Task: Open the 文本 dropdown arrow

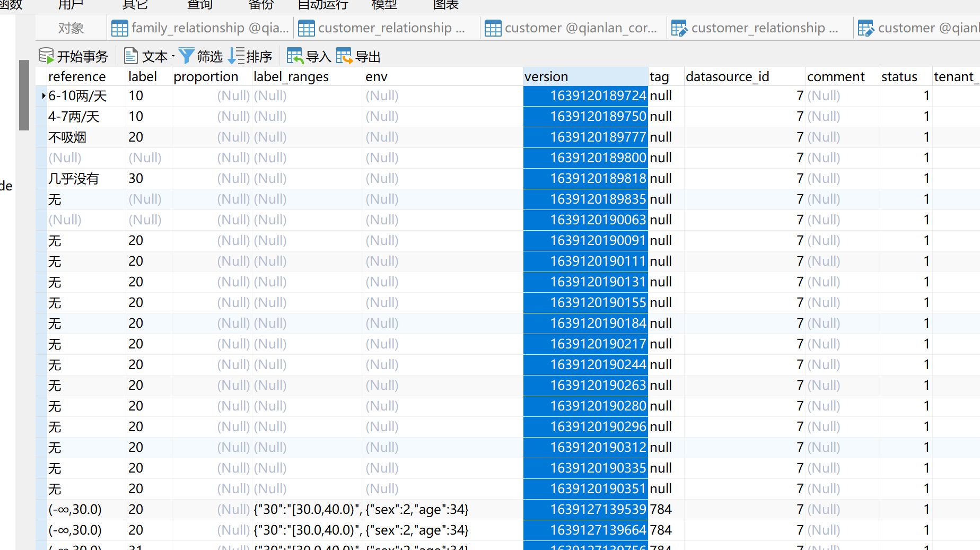Action: coord(172,56)
